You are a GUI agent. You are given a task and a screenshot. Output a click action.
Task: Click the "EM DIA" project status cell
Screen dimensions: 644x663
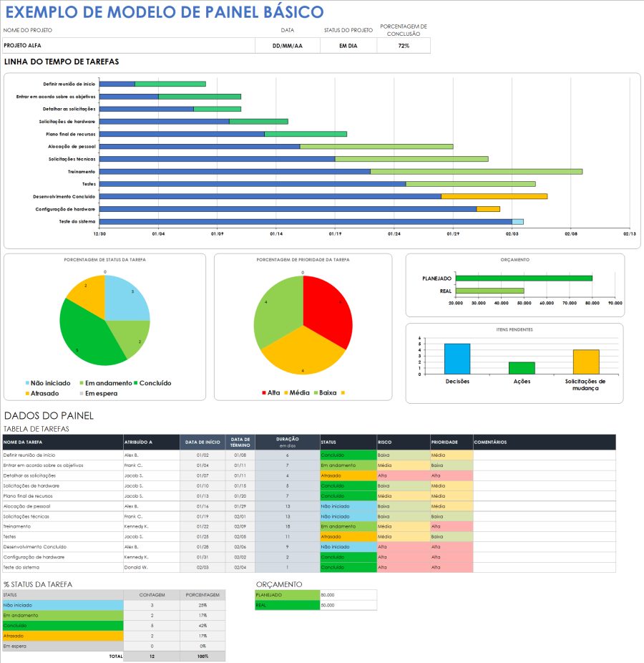[348, 44]
